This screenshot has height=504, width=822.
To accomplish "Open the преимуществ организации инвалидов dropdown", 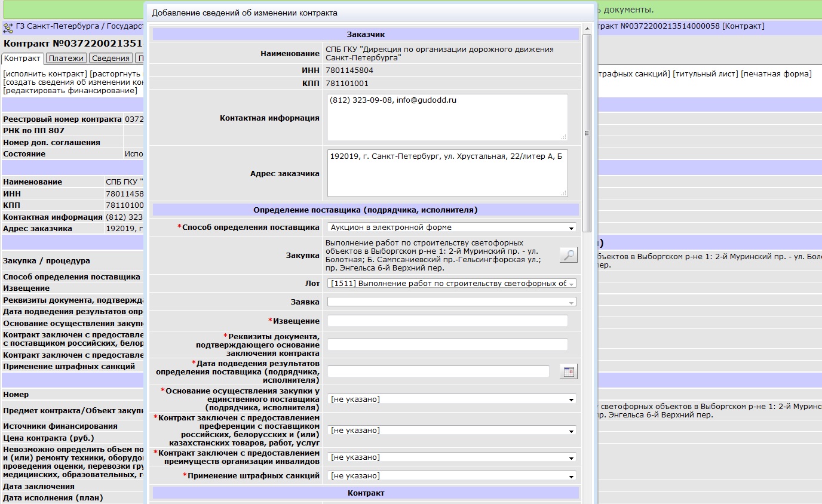I will [452, 457].
